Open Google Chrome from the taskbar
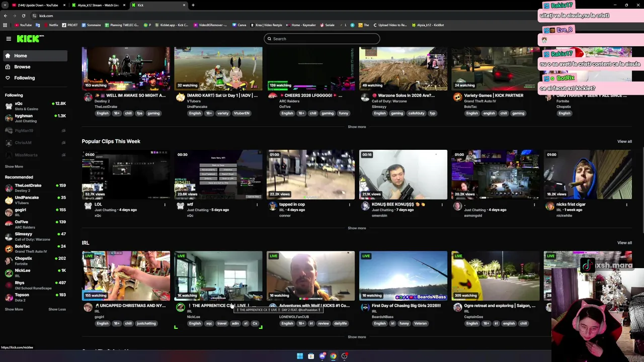Viewport: 644px width, 362px height. 333,356
